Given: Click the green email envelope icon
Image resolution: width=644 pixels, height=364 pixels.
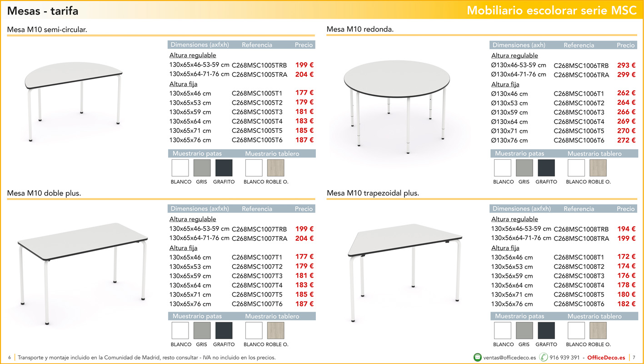Looking at the screenshot, I should click(x=477, y=357).
